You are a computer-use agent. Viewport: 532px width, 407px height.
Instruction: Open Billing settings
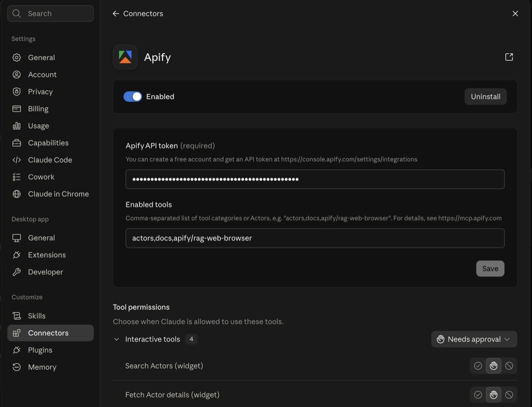point(51,109)
